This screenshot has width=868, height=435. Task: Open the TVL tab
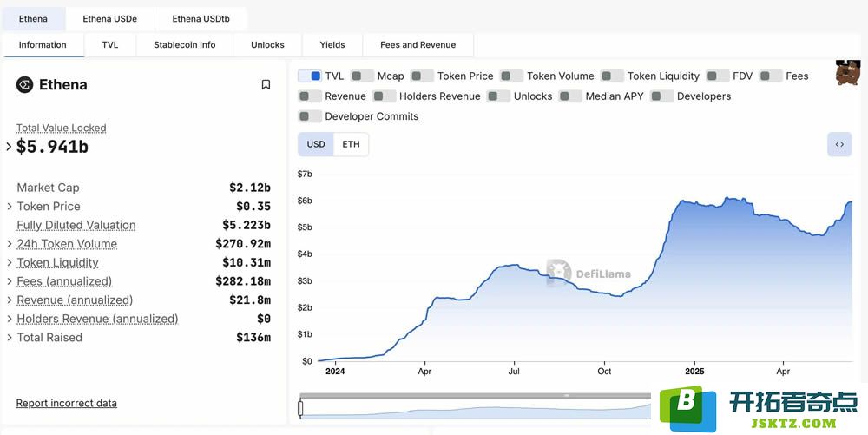click(110, 45)
